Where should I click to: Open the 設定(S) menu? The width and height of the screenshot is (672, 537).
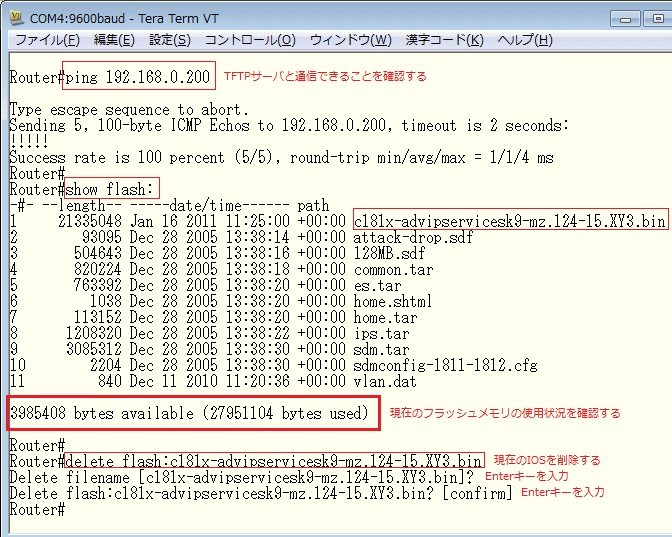click(169, 40)
